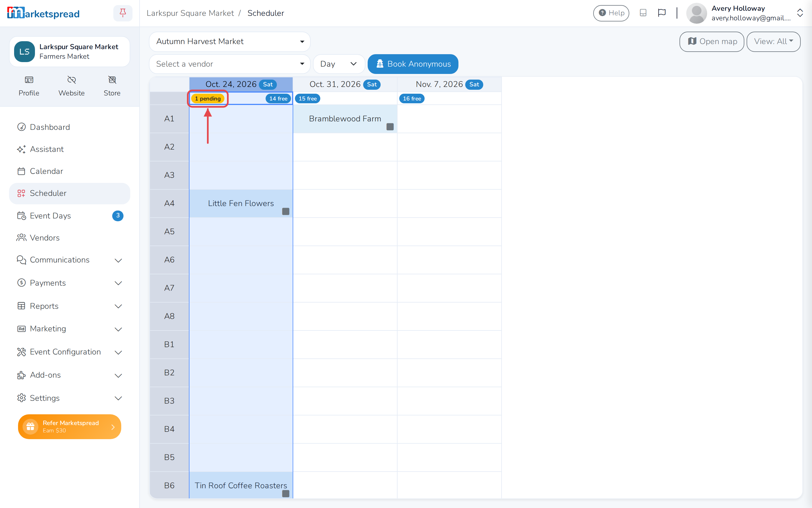Select Scheduler in the sidebar

(69, 193)
